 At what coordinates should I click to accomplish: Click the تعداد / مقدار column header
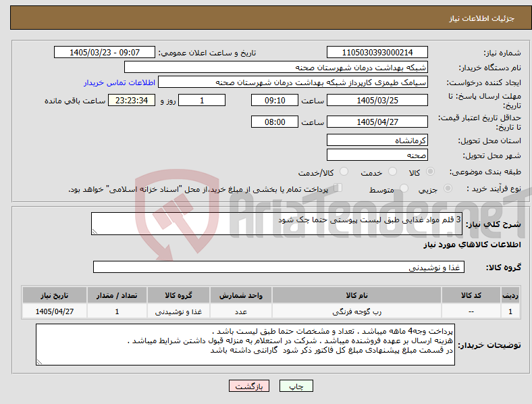tap(117, 295)
